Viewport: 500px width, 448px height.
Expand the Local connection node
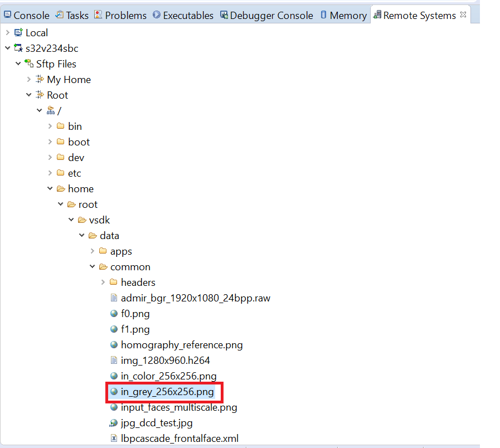pyautogui.click(x=8, y=32)
